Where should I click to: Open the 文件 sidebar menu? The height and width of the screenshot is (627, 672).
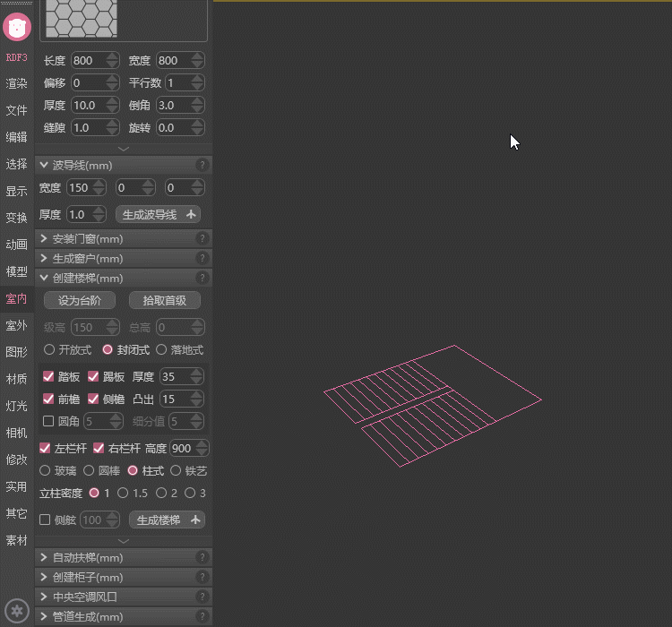pos(17,110)
